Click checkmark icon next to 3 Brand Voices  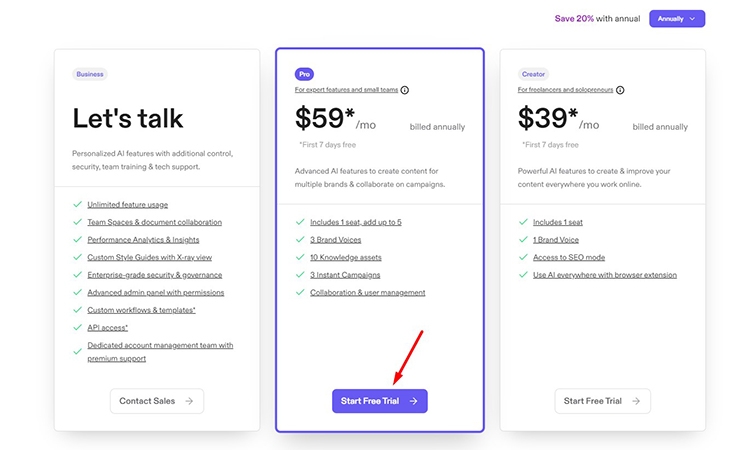pos(300,240)
